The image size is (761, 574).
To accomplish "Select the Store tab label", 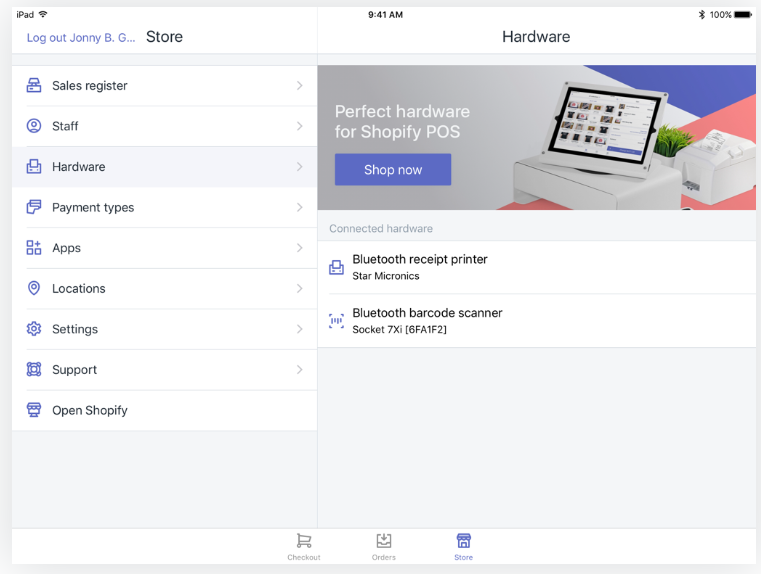I will (x=463, y=557).
